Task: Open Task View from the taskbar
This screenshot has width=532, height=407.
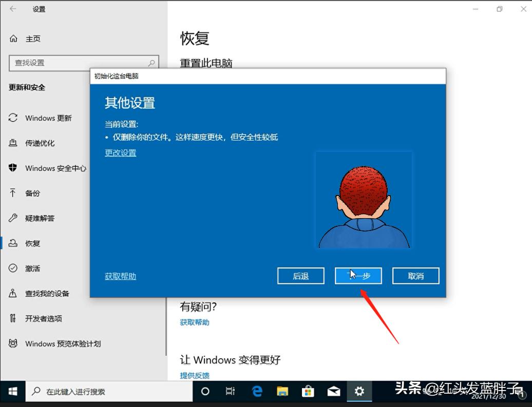Action: (230, 391)
